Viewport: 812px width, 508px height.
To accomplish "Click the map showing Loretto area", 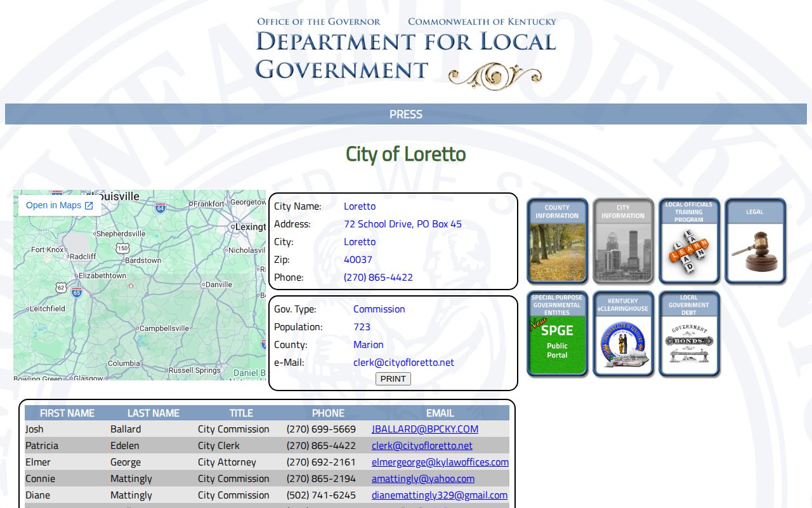I will point(140,285).
